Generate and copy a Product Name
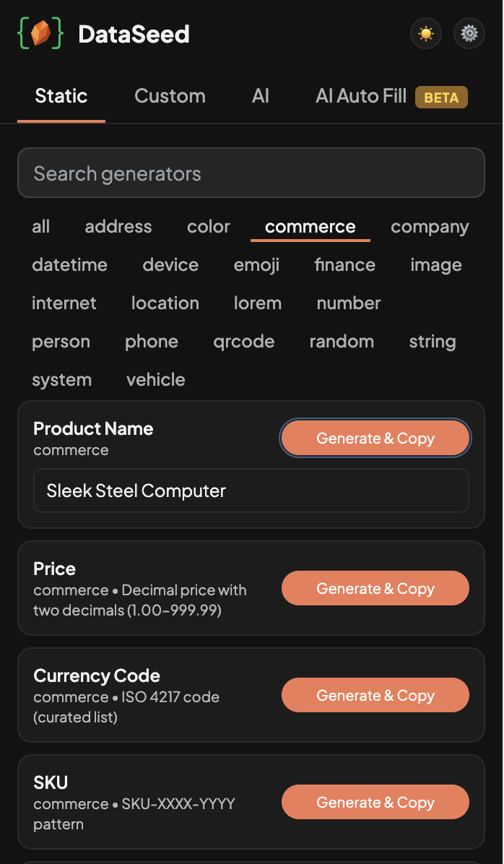504x864 pixels. tap(375, 438)
